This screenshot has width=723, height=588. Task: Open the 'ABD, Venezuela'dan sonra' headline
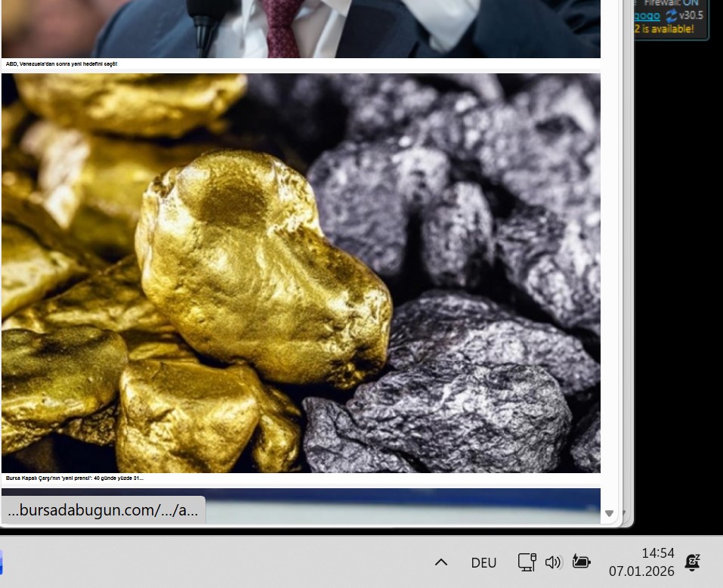tap(62, 64)
